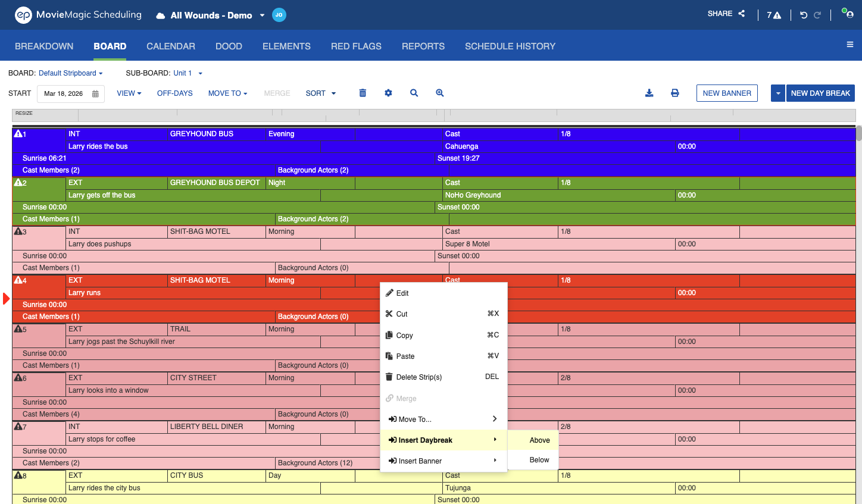Click the trash delete icon in toolbar
The height and width of the screenshot is (504, 862).
pyautogui.click(x=363, y=93)
